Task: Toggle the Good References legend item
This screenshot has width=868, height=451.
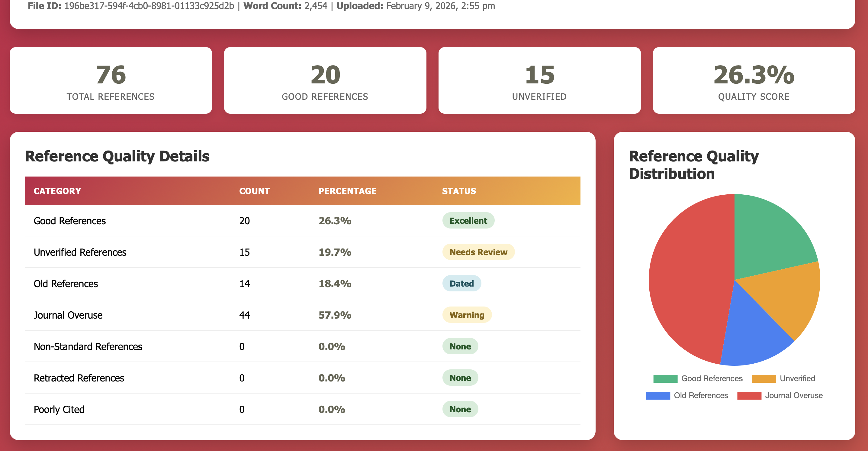Action: (x=698, y=378)
